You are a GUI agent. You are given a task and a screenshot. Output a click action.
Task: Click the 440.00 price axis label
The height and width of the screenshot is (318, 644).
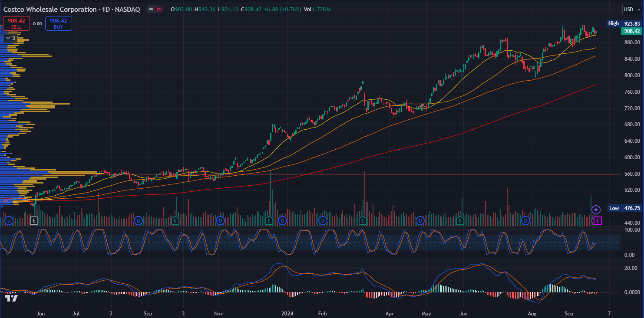click(x=632, y=223)
